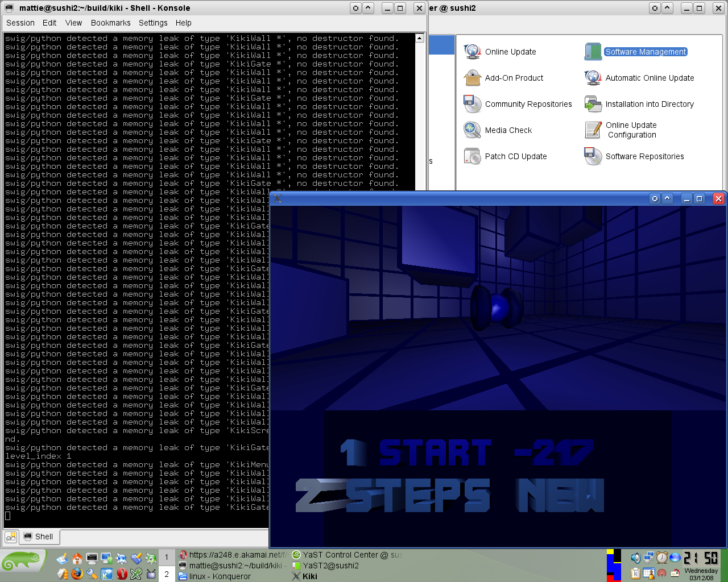728x582 pixels.
Task: Switch to the Kiki taskbar entry
Action: click(x=346, y=576)
